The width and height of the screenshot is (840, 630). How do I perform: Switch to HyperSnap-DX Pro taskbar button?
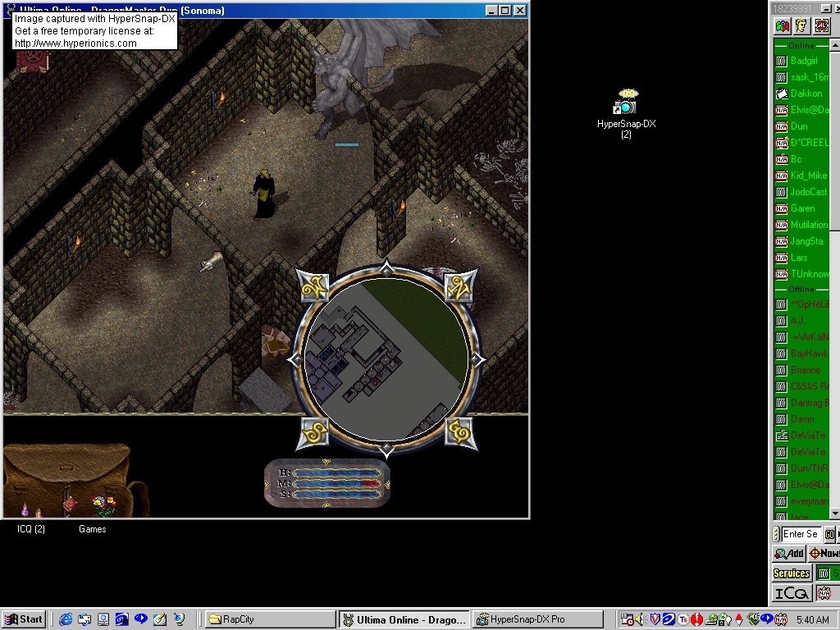[x=537, y=619]
